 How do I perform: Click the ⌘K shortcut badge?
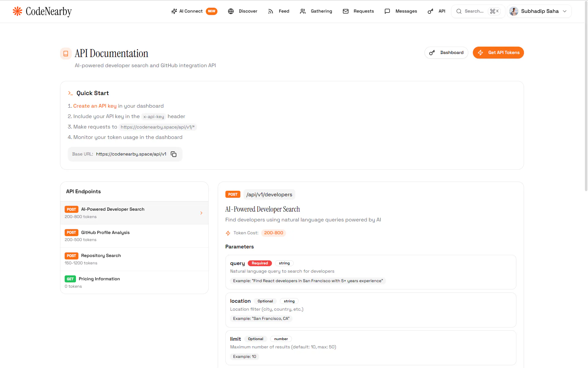[494, 11]
